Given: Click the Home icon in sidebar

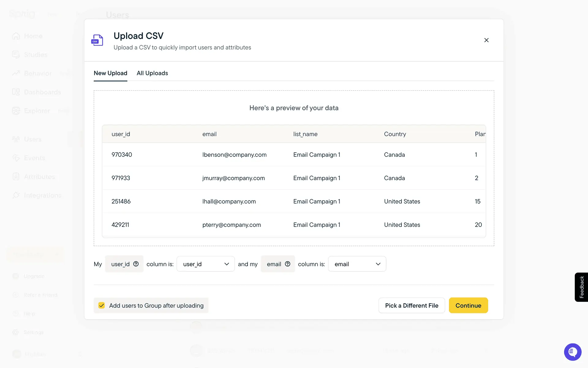Looking at the screenshot, I should tap(16, 36).
